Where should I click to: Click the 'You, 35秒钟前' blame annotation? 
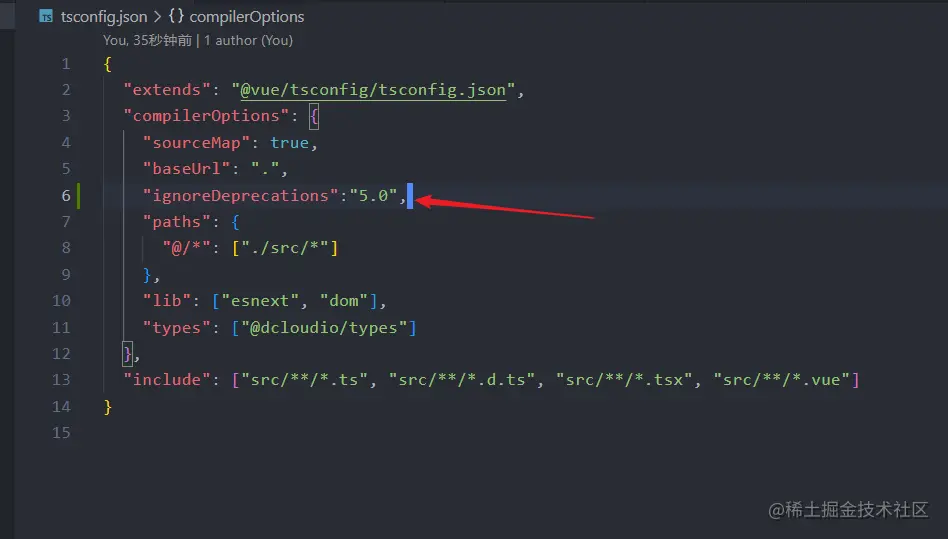pyautogui.click(x=148, y=40)
